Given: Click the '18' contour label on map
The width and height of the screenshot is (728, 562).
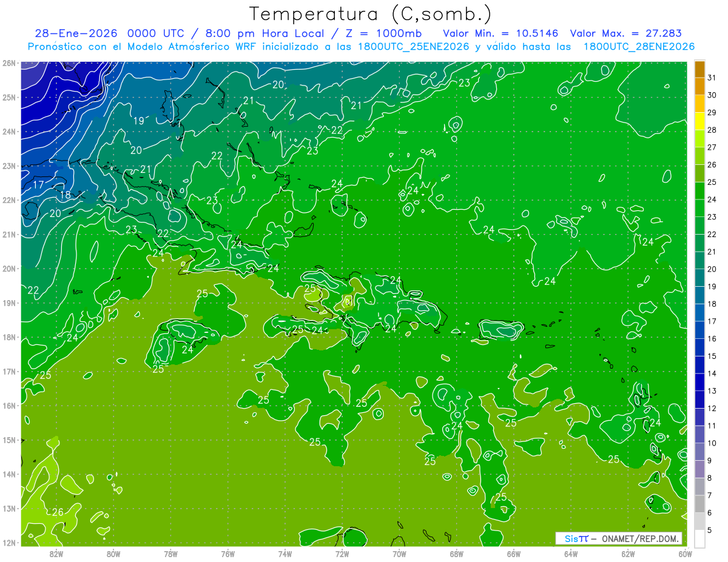Looking at the screenshot, I should (x=66, y=195).
